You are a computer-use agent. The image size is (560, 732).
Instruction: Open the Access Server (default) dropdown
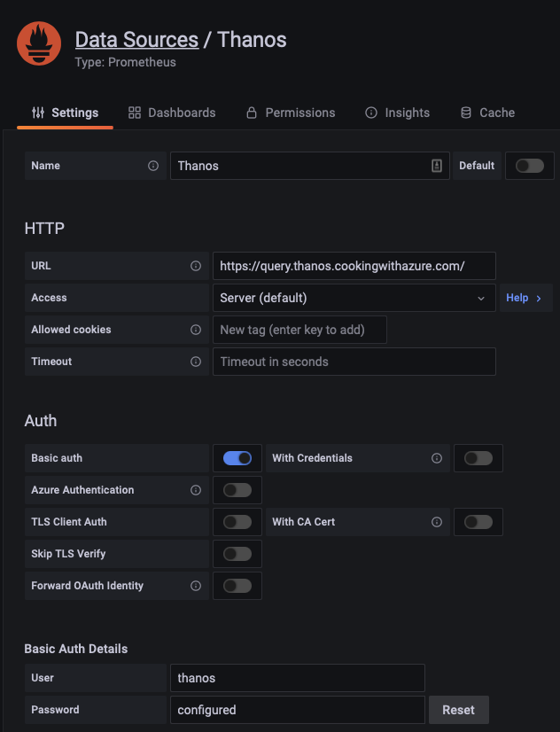[x=354, y=298]
